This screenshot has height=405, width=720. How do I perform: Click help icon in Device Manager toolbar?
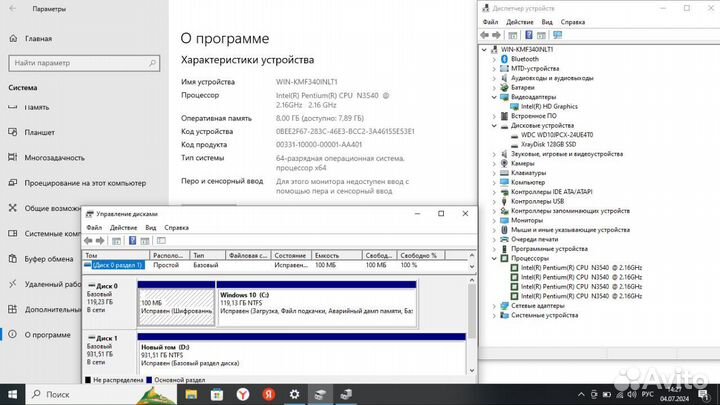[x=529, y=35]
